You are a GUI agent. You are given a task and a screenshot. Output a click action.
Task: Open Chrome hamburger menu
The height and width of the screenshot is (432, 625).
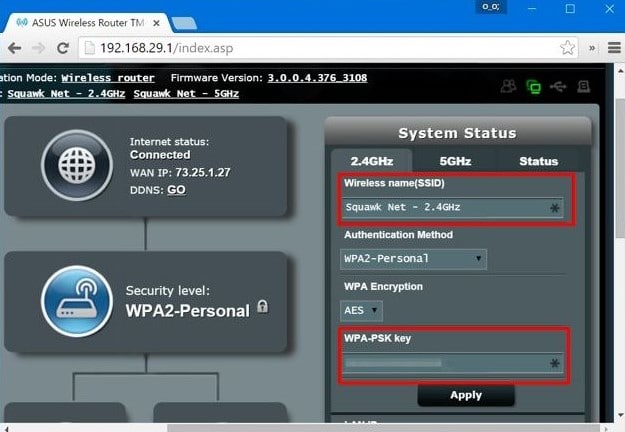(614, 48)
